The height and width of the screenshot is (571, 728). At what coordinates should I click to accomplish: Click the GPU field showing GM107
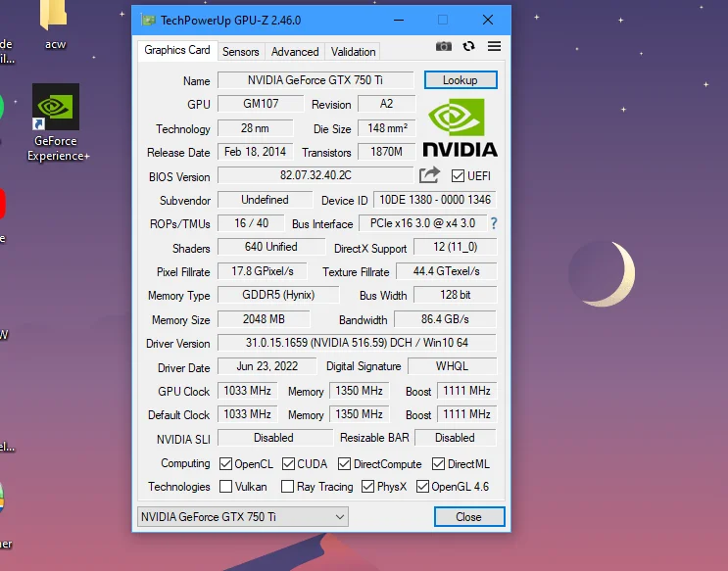coord(261,104)
